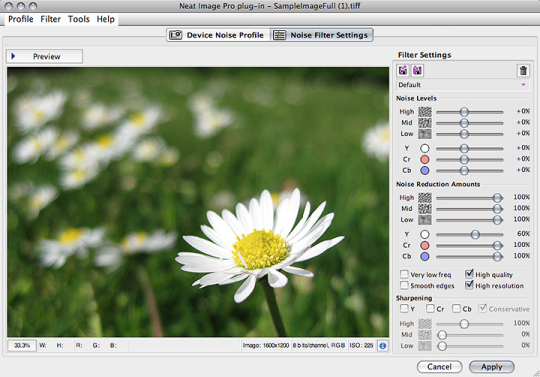Click the load filter preset icon
540x377 pixels.
(403, 70)
